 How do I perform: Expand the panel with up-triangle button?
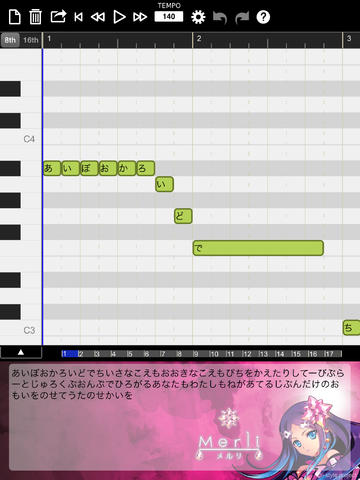21,352
